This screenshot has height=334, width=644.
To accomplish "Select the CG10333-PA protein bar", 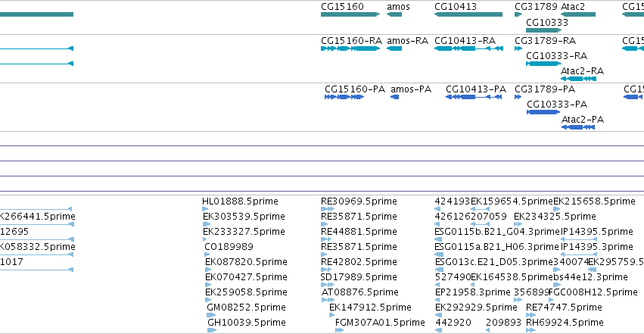I will 543,112.
